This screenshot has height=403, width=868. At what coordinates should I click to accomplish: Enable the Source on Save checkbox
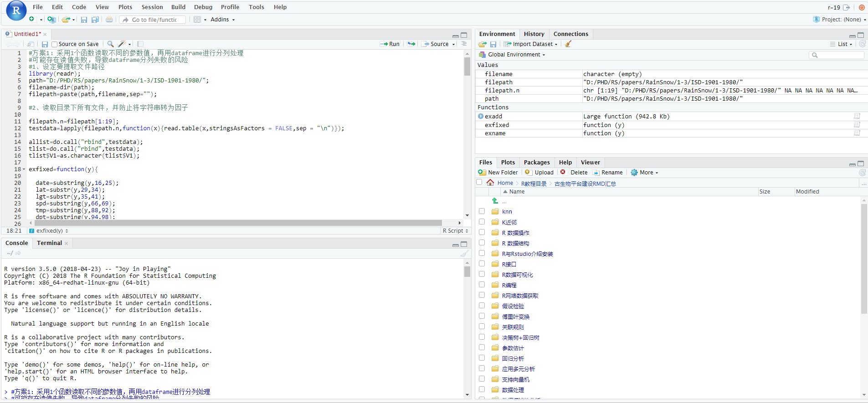pos(55,44)
